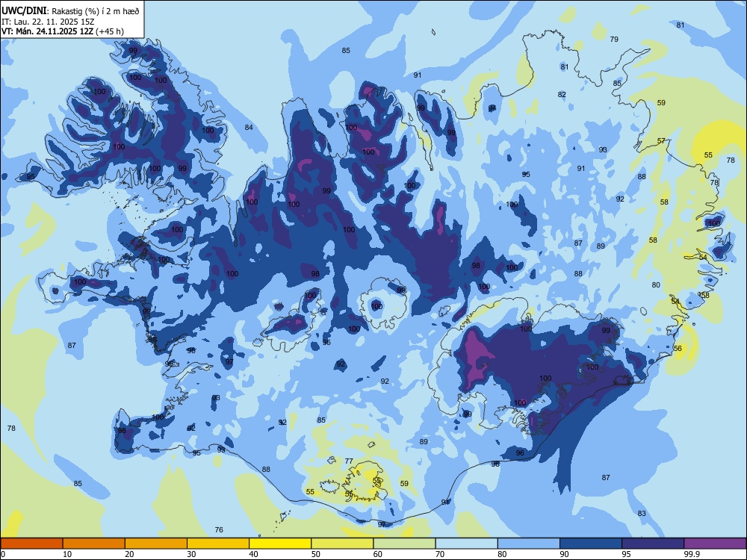
Task: Select the map humidity value '56'
Action: click(678, 349)
